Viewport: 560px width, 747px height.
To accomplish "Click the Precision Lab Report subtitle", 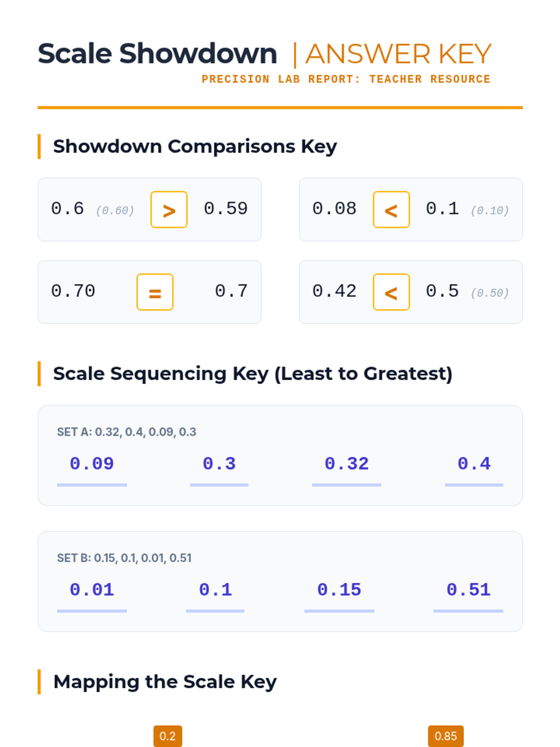I will (346, 79).
